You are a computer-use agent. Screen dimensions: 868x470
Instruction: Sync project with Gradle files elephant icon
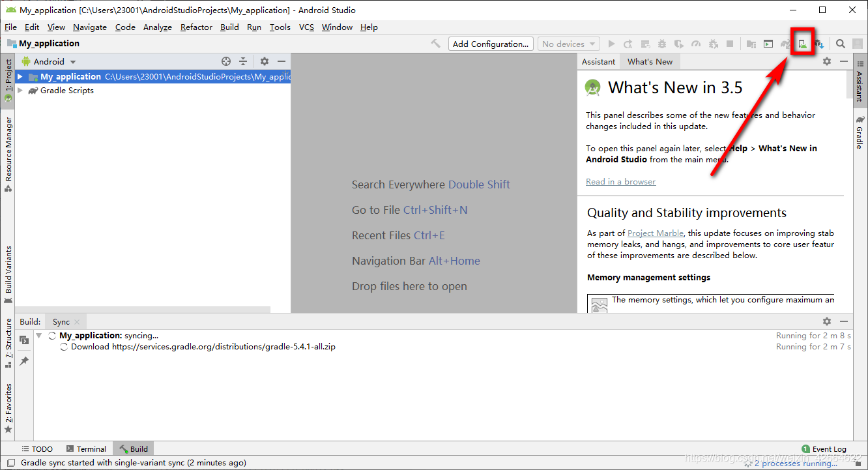click(x=785, y=44)
